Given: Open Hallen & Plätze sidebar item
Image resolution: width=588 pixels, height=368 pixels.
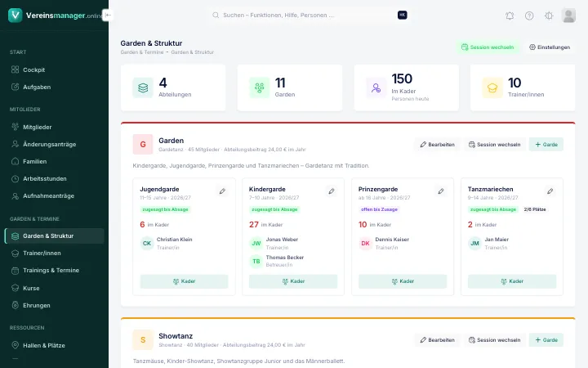Looking at the screenshot, I should [55, 345].
